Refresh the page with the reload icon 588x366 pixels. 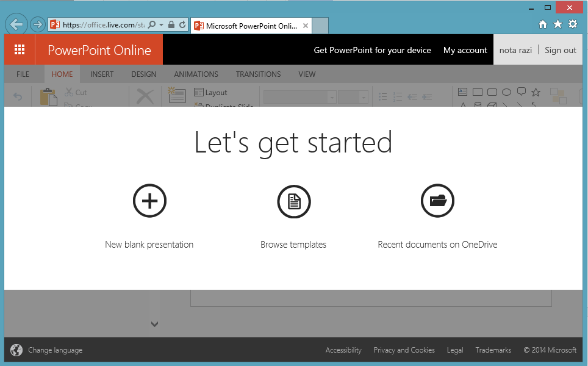coord(182,25)
